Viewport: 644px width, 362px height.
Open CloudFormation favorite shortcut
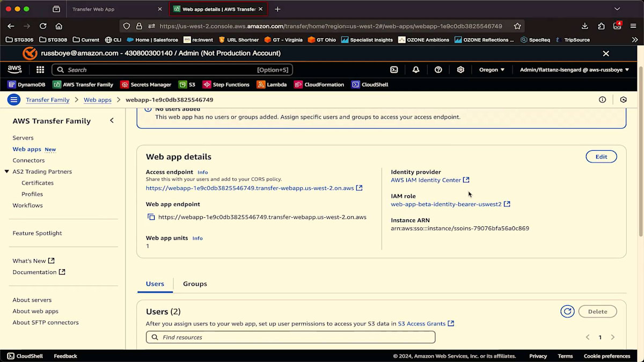[x=319, y=85]
